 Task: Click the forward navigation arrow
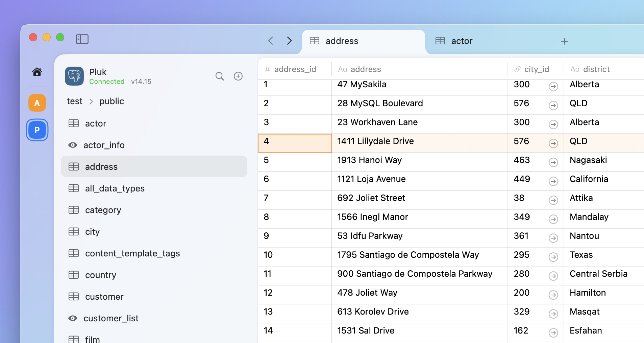tap(289, 40)
